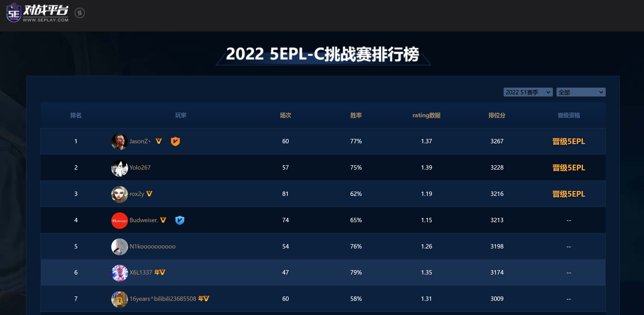Click the annual VIP icon beside X6L1337
Image resolution: width=644 pixels, height=315 pixels.
(x=160, y=272)
